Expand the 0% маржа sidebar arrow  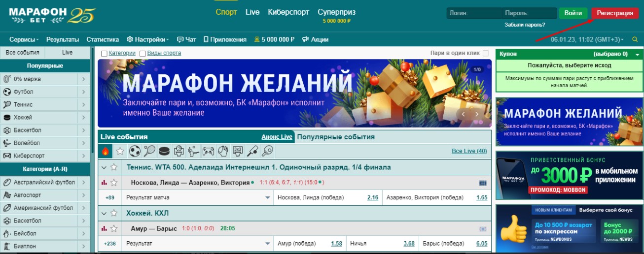point(83,79)
